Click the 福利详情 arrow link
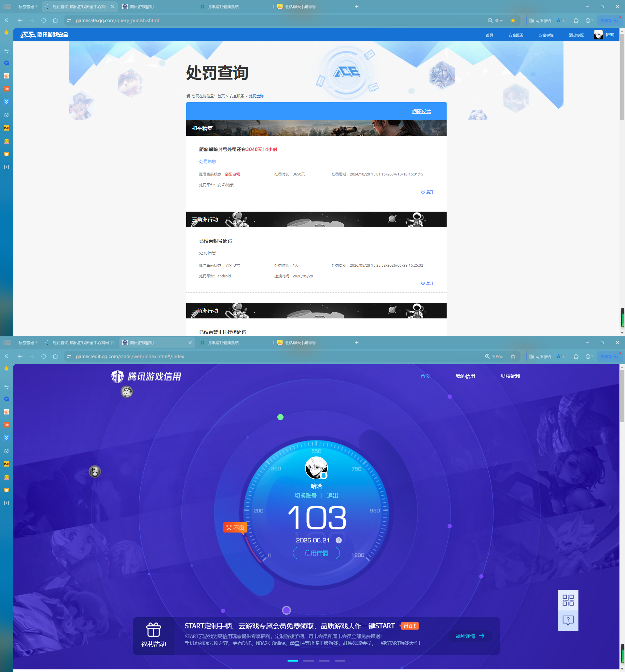This screenshot has height=672, width=625. click(x=470, y=636)
